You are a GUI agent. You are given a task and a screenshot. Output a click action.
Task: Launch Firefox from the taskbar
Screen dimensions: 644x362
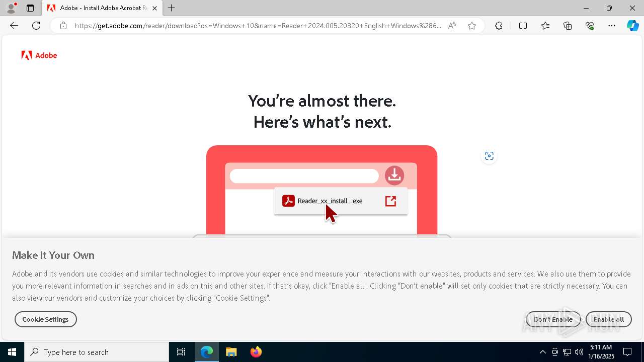[x=256, y=352]
